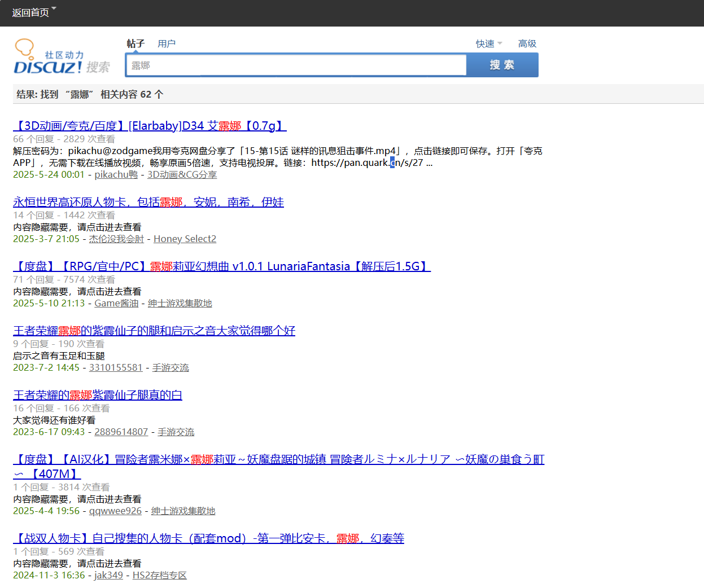Open the 3D动画&CG分享 forum link
Image resolution: width=704 pixels, height=588 pixels.
click(x=182, y=175)
